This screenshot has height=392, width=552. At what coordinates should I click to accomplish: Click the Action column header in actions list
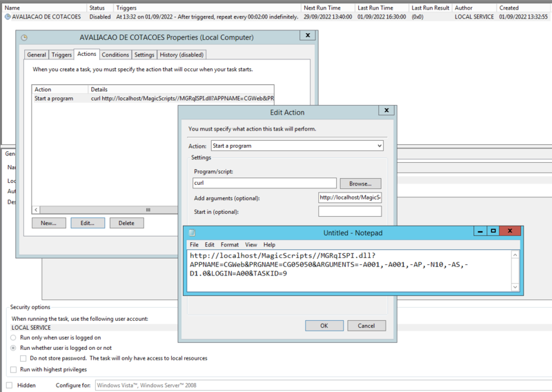[60, 90]
